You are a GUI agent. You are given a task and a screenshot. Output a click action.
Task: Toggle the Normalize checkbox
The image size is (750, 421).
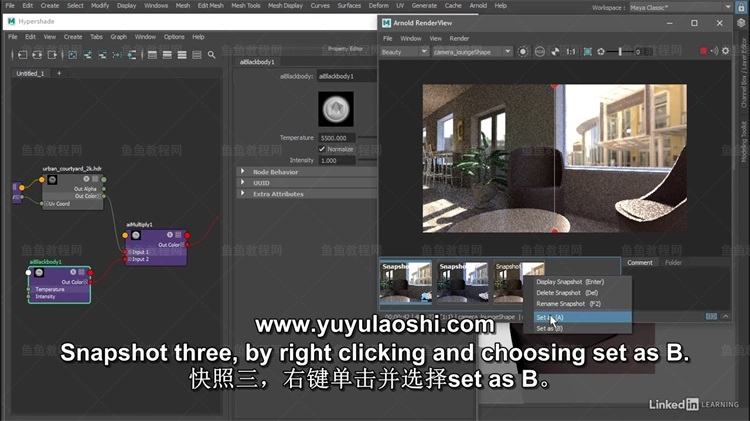pos(322,149)
